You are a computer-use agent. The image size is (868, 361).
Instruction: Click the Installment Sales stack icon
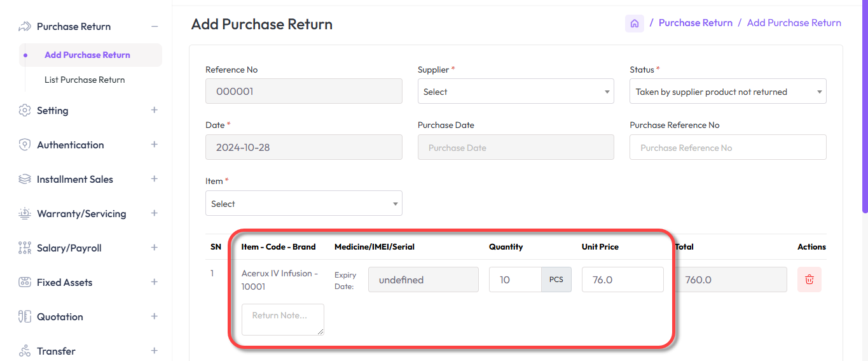[25, 179]
